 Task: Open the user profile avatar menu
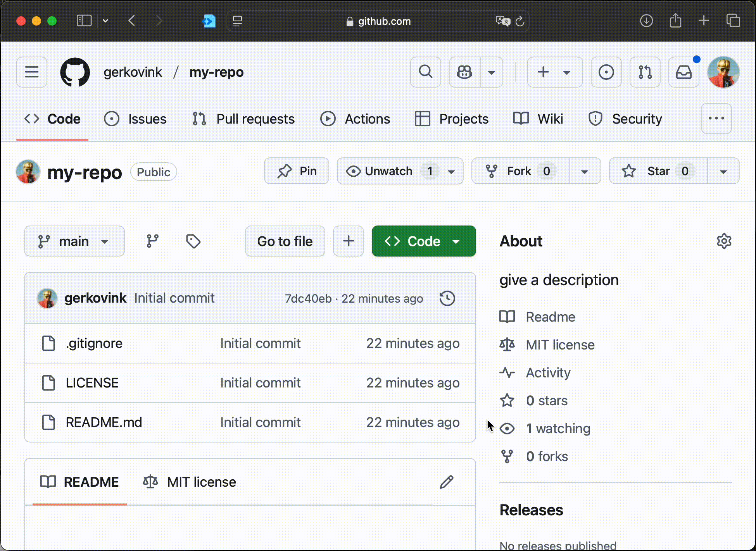[x=723, y=72]
